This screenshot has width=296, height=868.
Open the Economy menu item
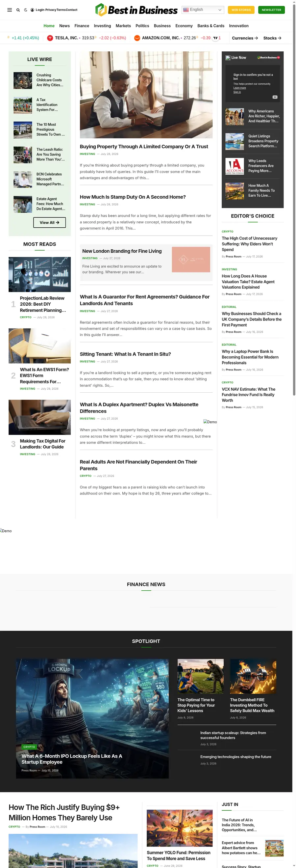coord(184,26)
